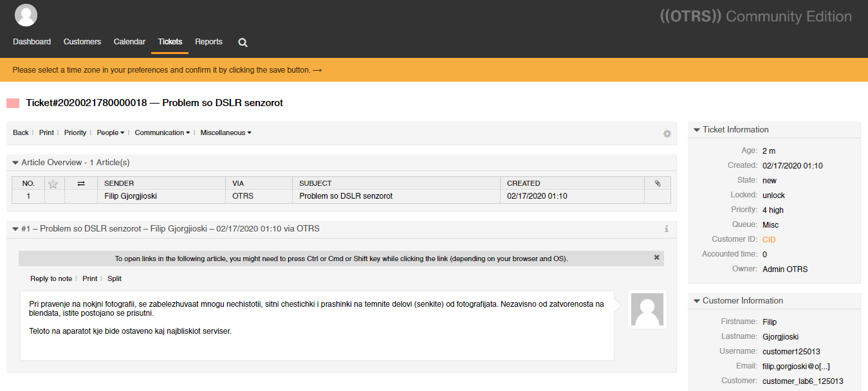Expand the Communication dropdown menu
Image resolution: width=868 pixels, height=391 pixels.
[x=162, y=132]
